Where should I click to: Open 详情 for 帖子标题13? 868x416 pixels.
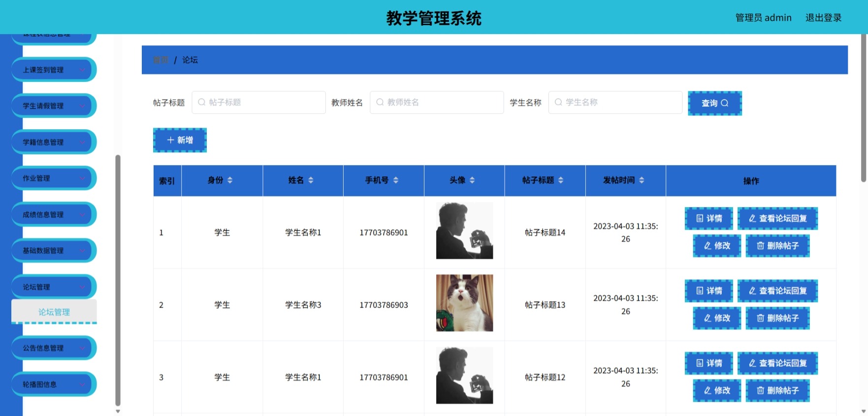click(x=709, y=291)
